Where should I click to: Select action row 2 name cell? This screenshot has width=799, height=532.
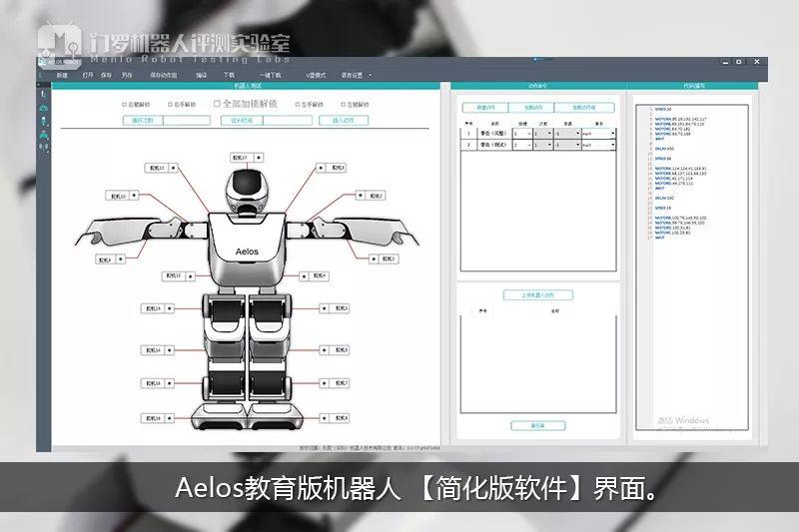coord(493,145)
